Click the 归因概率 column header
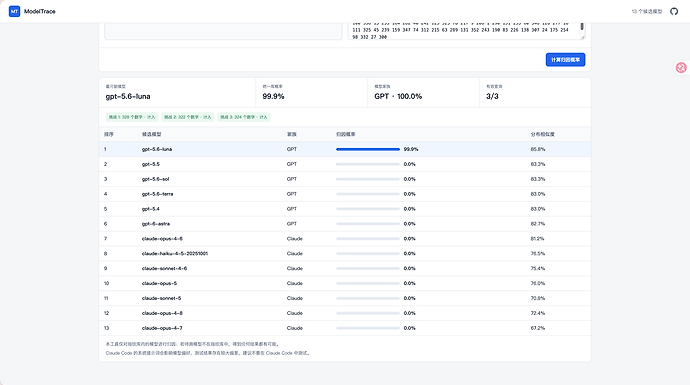 click(x=345, y=134)
